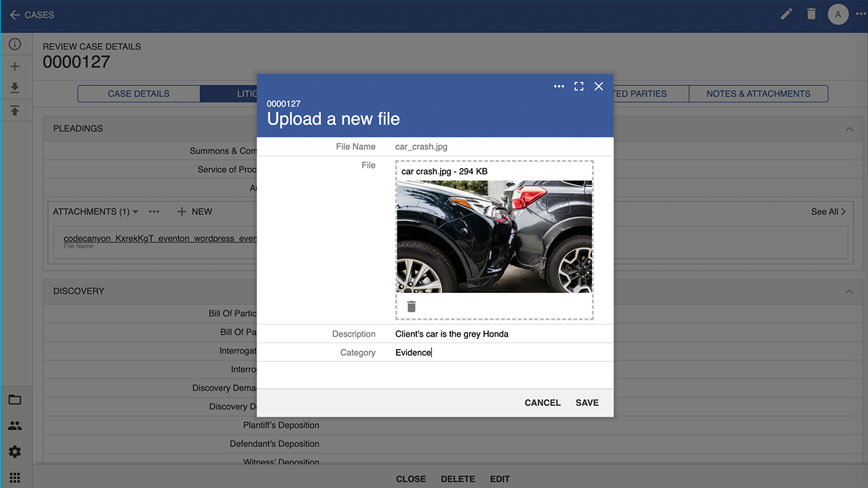Switch to Notes & Attachments tab

coord(758,94)
